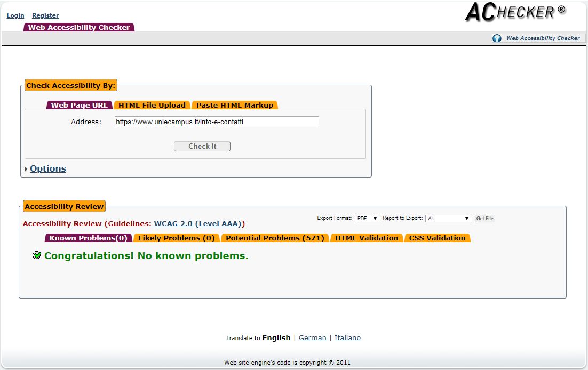This screenshot has height=370, width=588.
Task: Open the Report to Export dropdown
Action: [449, 218]
